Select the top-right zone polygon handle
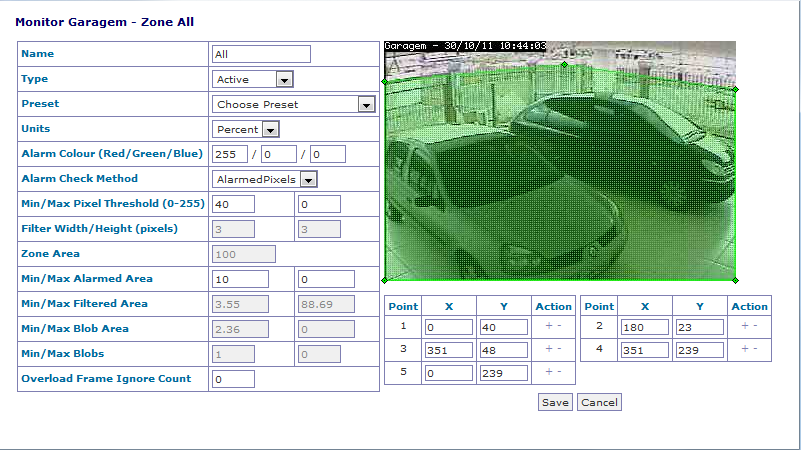801x450 pixels. pos(736,89)
